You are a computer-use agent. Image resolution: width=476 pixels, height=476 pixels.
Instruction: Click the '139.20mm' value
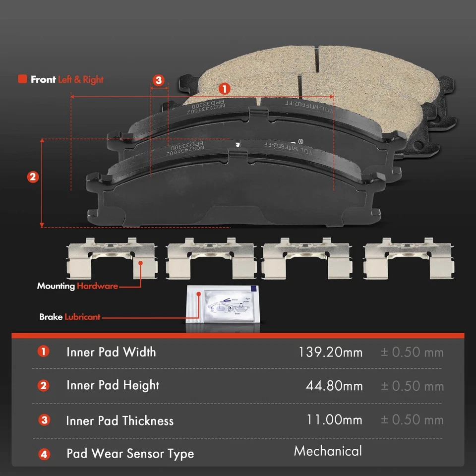click(x=331, y=352)
